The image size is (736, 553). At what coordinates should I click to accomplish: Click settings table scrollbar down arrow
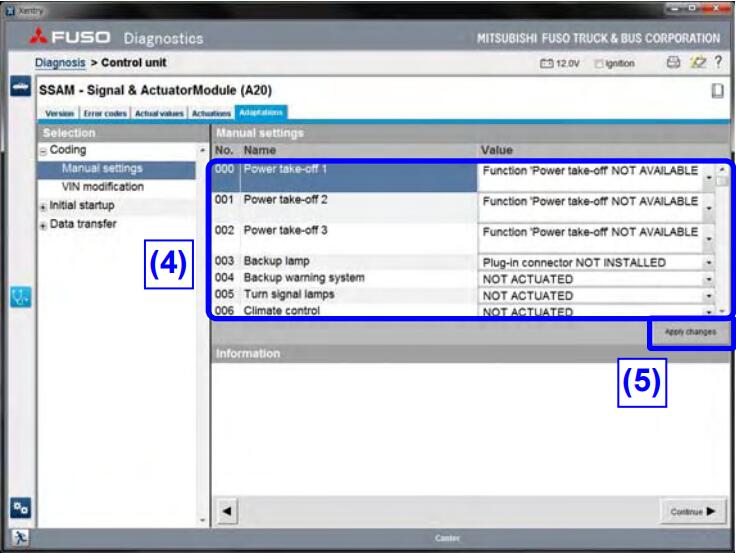point(722,311)
